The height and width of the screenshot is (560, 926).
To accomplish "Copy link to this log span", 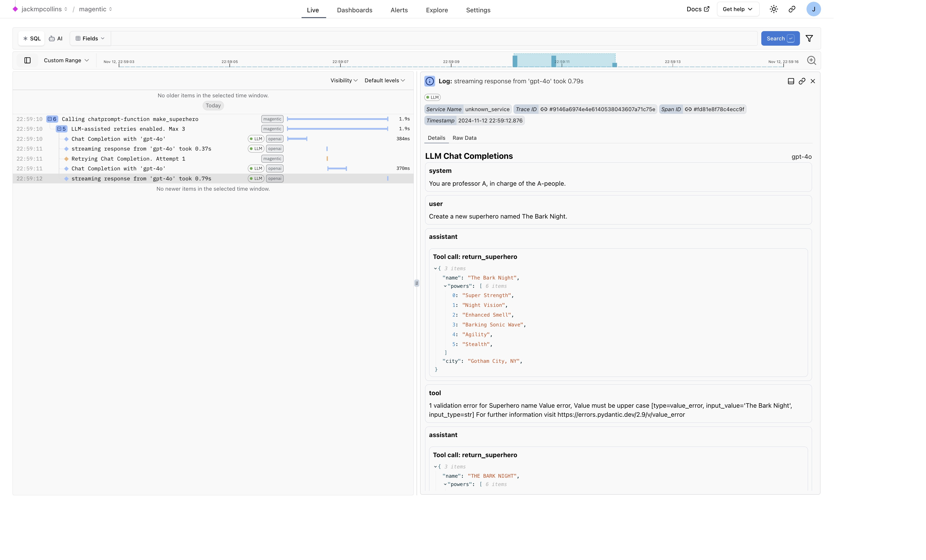I will 802,81.
